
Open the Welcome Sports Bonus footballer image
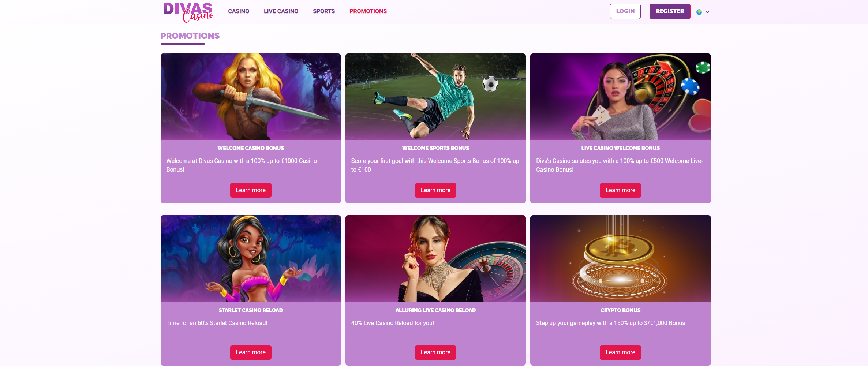click(x=435, y=97)
